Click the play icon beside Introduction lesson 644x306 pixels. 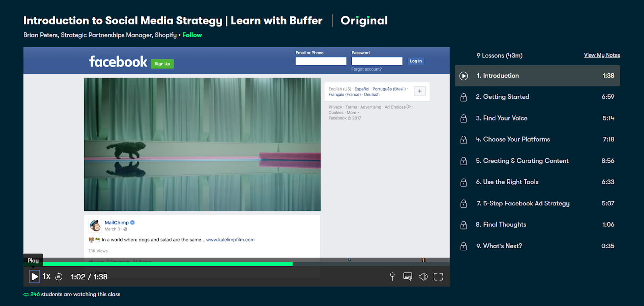click(x=464, y=76)
